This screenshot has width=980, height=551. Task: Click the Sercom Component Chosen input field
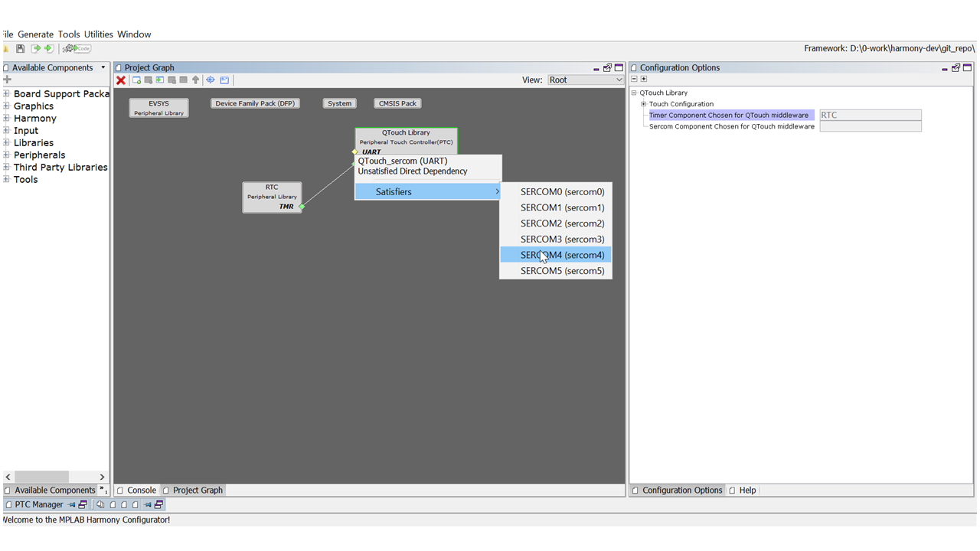tap(870, 126)
